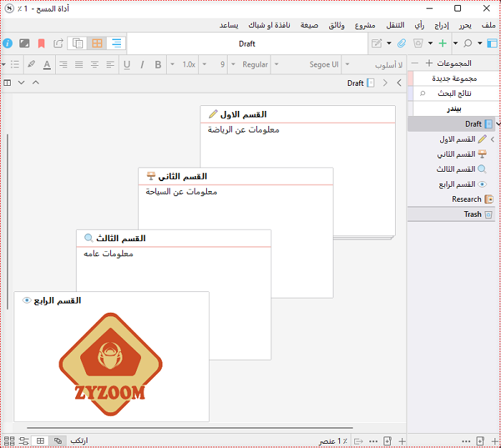Toggle underline U formatting

(x=127, y=64)
